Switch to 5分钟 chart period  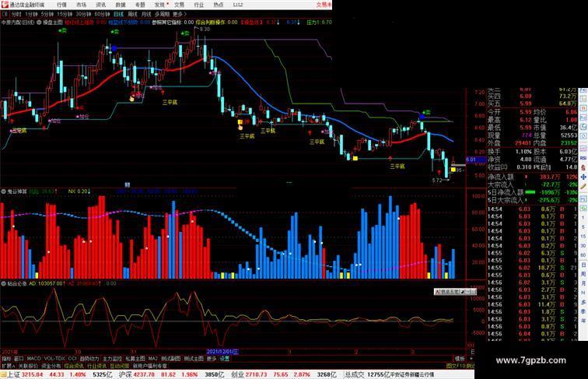pos(47,14)
